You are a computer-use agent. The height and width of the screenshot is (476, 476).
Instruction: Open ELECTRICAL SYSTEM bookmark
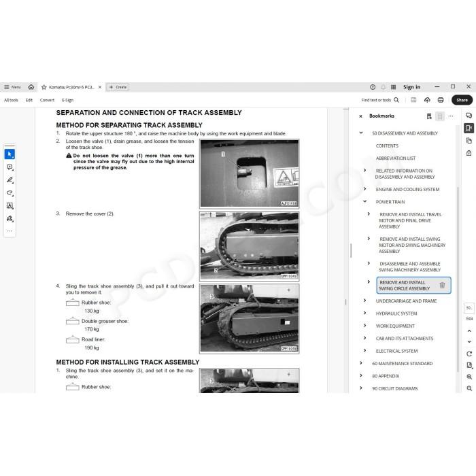click(396, 351)
